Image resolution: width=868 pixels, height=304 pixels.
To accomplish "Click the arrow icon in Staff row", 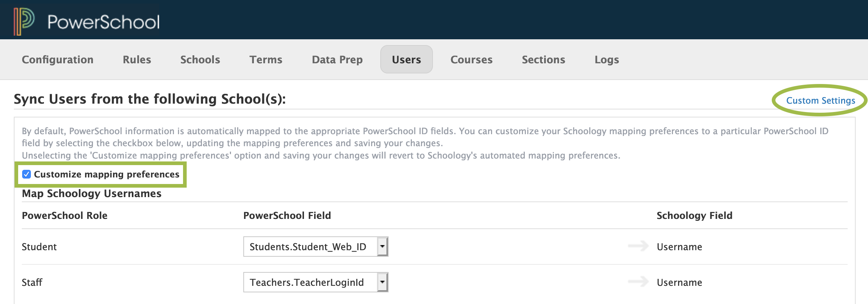I will coord(638,282).
